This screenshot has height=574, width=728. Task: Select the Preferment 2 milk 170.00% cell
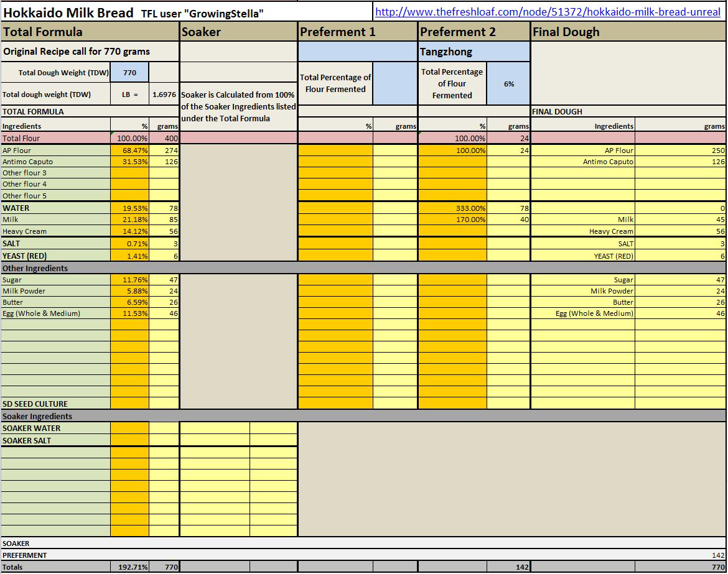[452, 220]
